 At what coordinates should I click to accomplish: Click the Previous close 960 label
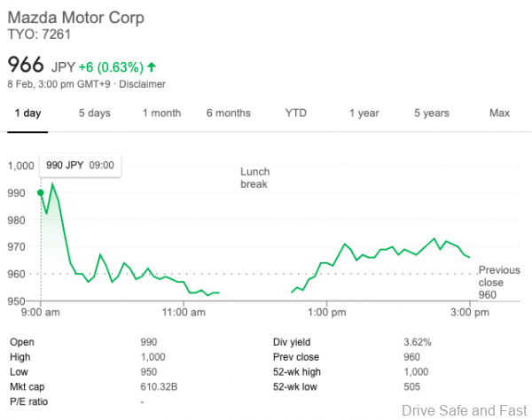[498, 282]
